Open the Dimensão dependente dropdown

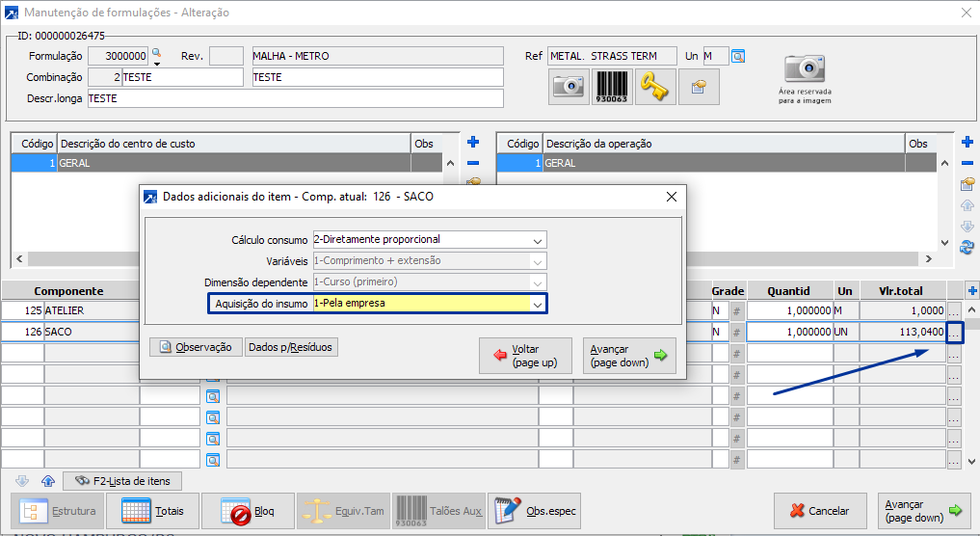(537, 282)
